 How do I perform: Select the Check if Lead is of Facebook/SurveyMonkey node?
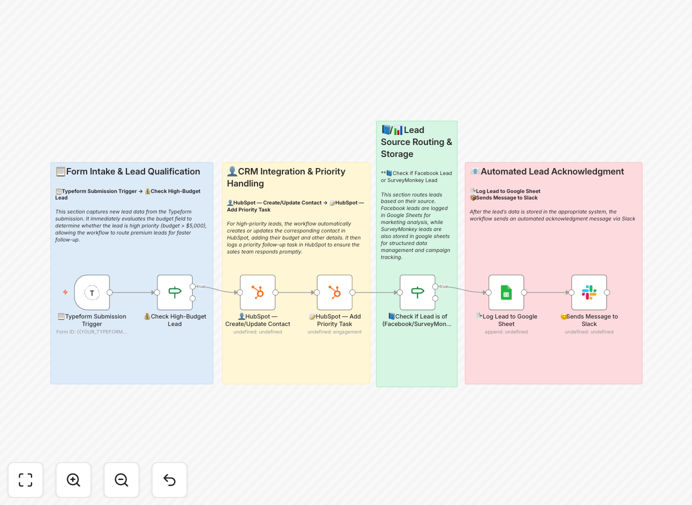417,292
